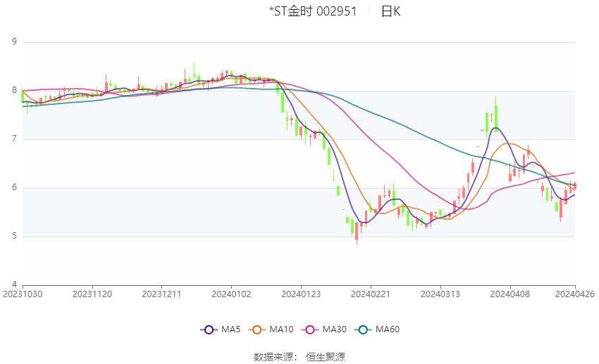Select the 日K chart type label
Image resolution: width=599 pixels, height=364 pixels.
390,11
